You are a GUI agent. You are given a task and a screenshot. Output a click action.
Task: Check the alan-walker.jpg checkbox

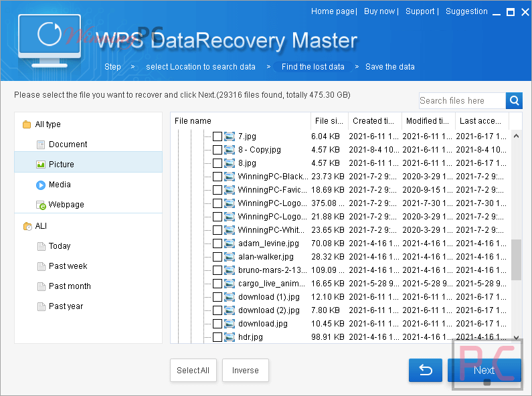point(217,257)
